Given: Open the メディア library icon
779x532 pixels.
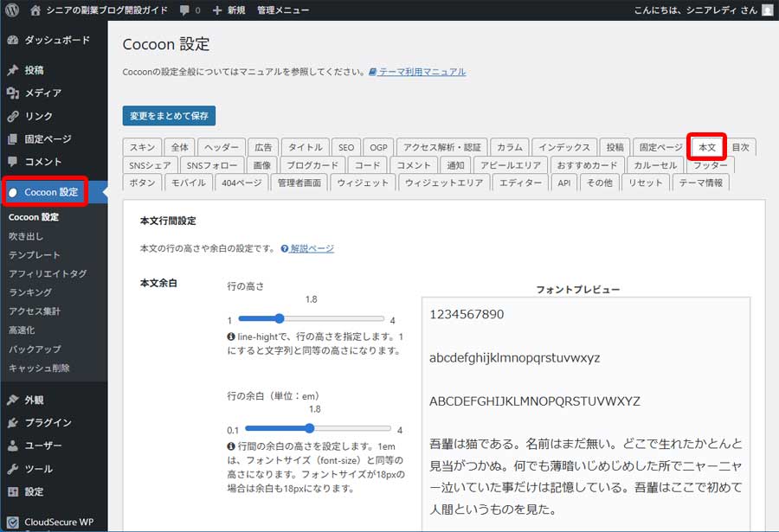Looking at the screenshot, I should click(x=14, y=92).
